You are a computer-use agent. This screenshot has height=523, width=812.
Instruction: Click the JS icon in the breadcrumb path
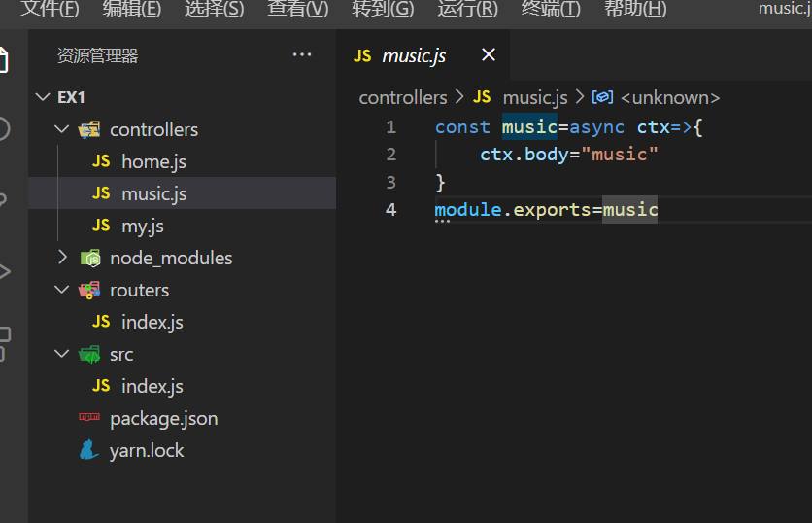(x=482, y=97)
